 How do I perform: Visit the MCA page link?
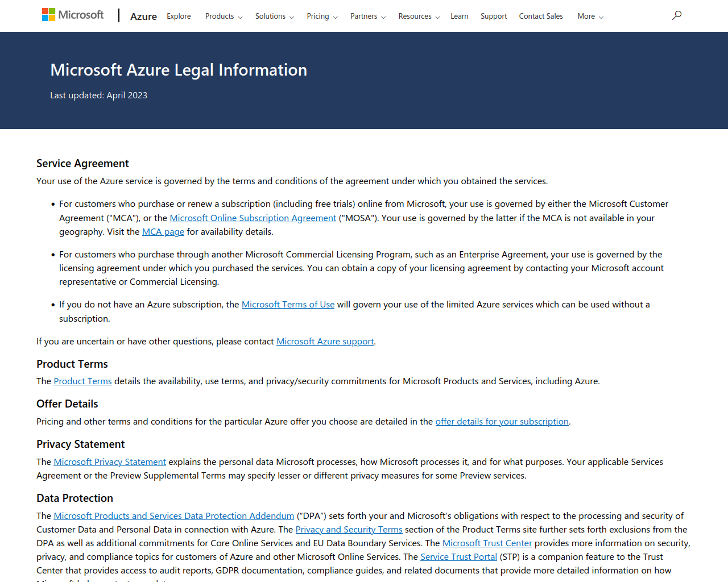point(163,231)
